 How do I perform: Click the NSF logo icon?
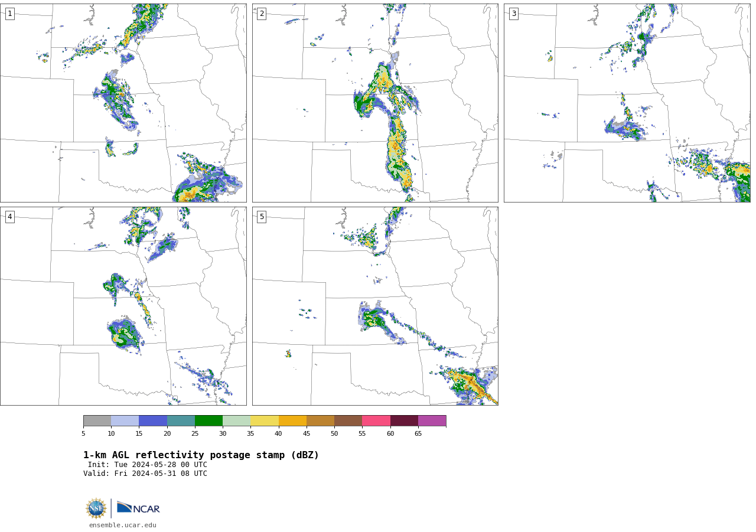coord(96,508)
